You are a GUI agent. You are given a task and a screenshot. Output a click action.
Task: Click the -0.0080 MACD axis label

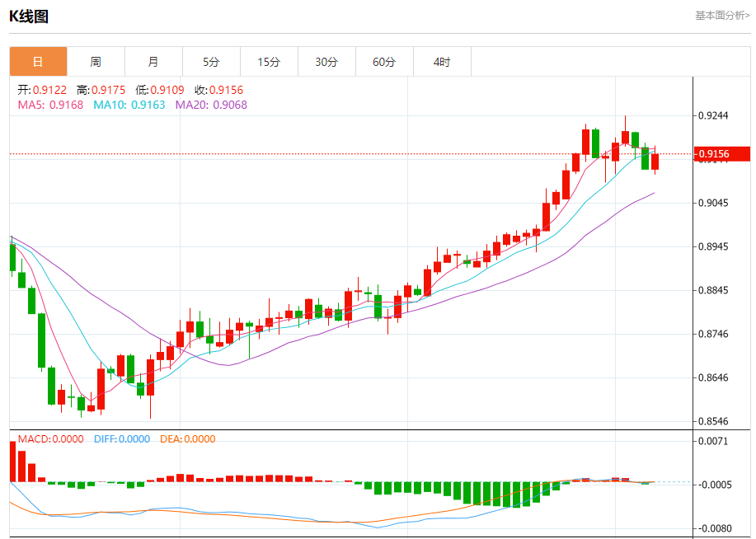[714, 529]
